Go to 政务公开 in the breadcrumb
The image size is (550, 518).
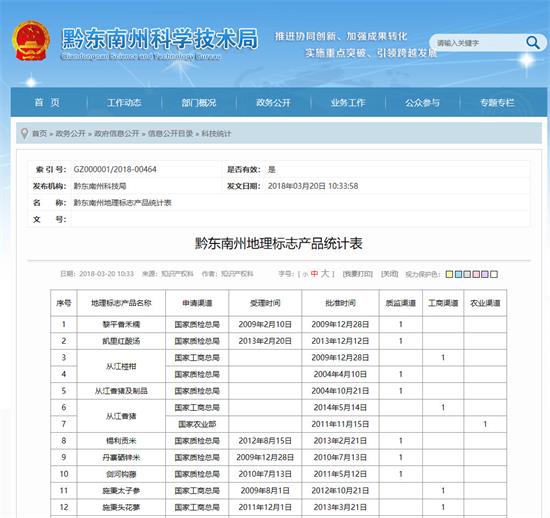pos(71,133)
